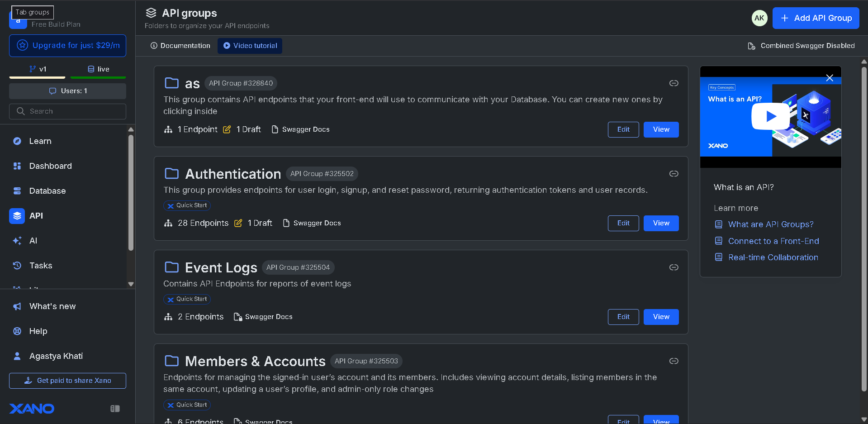868x424 pixels.
Task: Open the Dashboard sidebar item
Action: pos(50,166)
